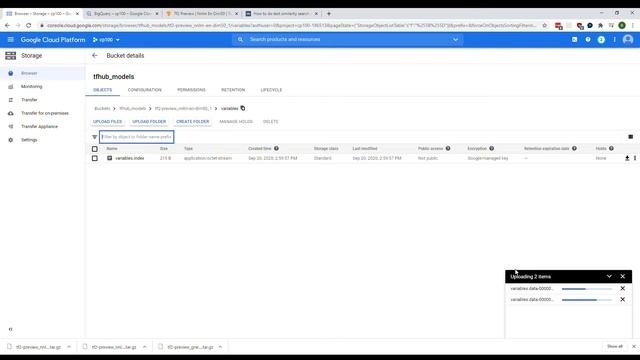Cancel second variables.data upload
The image size is (640, 360).
[x=622, y=299]
